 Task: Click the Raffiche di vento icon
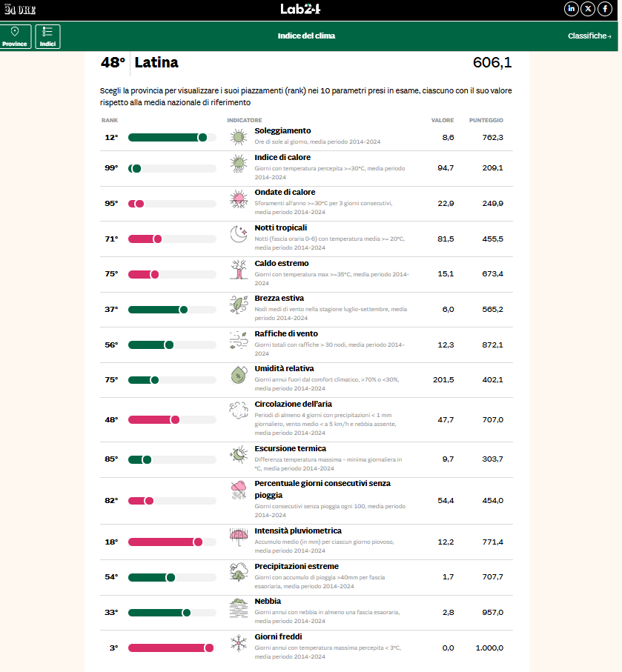pyautogui.click(x=238, y=340)
